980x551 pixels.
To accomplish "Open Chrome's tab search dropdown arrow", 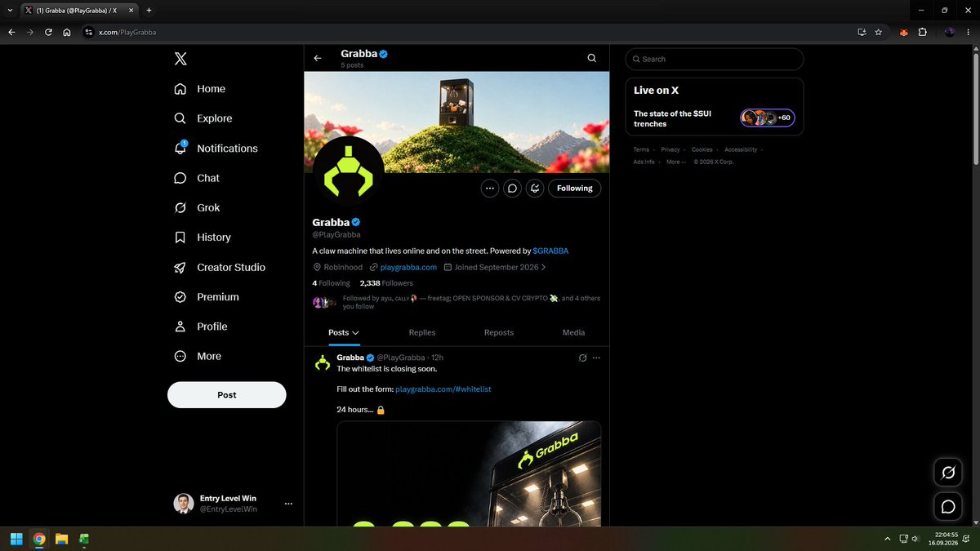I will pos(8,10).
